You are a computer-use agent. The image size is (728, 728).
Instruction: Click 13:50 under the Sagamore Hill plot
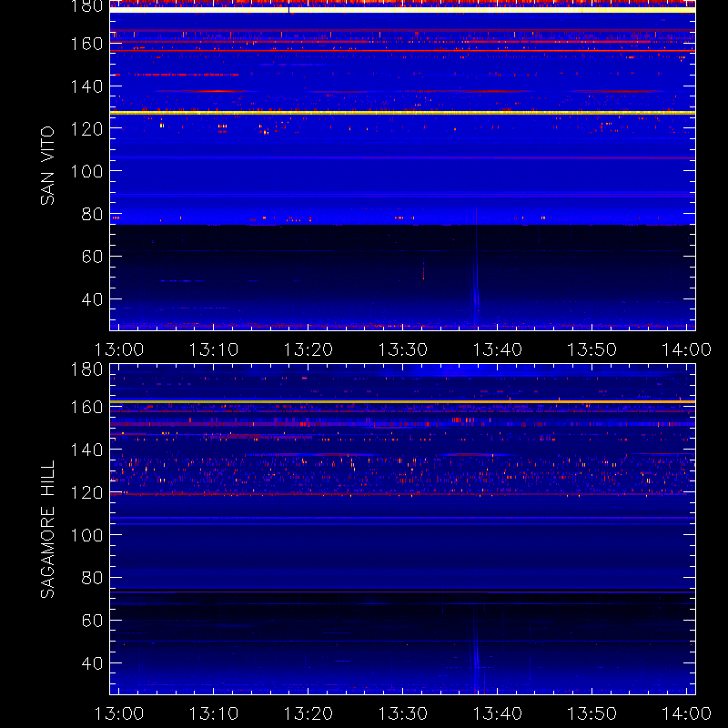[x=592, y=713]
